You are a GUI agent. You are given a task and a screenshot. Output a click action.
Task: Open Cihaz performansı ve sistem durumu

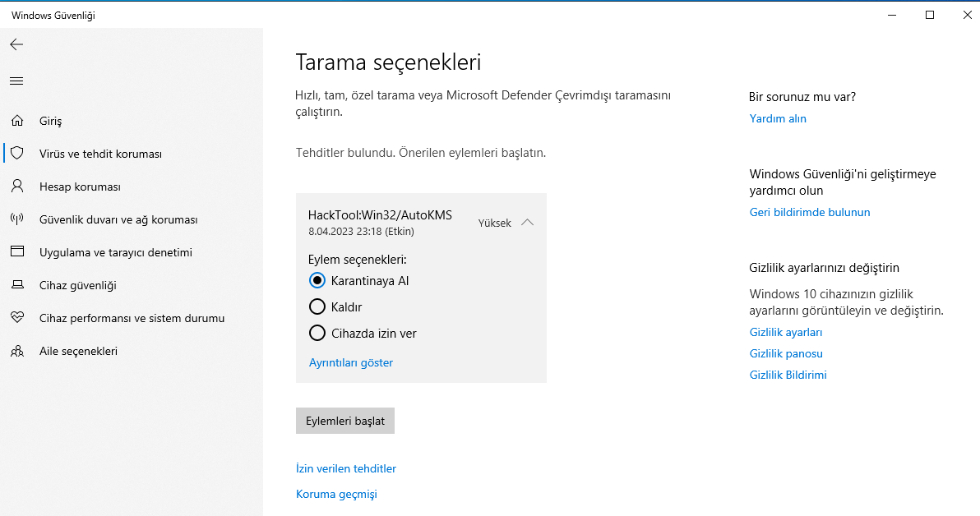point(132,318)
